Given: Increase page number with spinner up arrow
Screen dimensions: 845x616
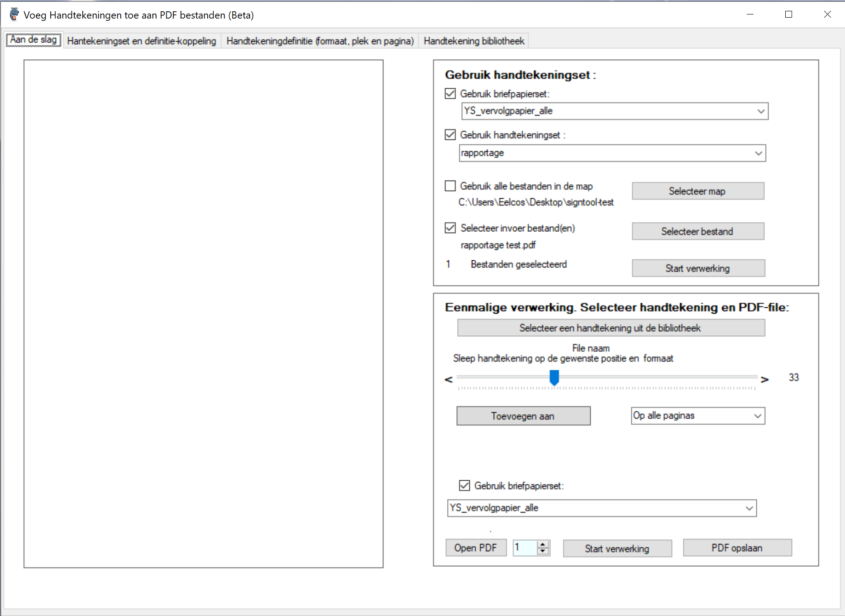Looking at the screenshot, I should point(543,544).
